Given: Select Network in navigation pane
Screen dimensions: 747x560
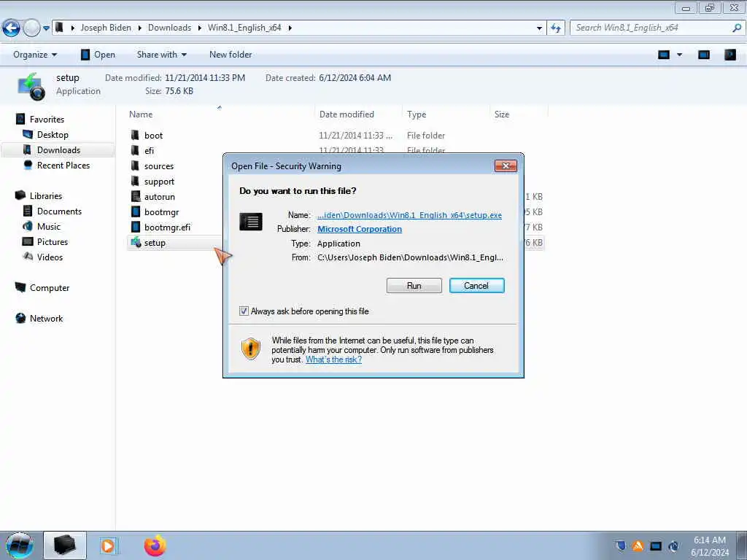Looking at the screenshot, I should 46,318.
